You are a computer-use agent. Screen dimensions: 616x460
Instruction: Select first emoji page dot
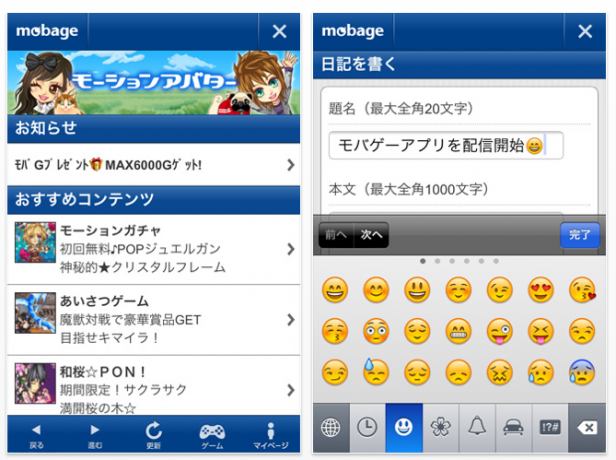(423, 261)
